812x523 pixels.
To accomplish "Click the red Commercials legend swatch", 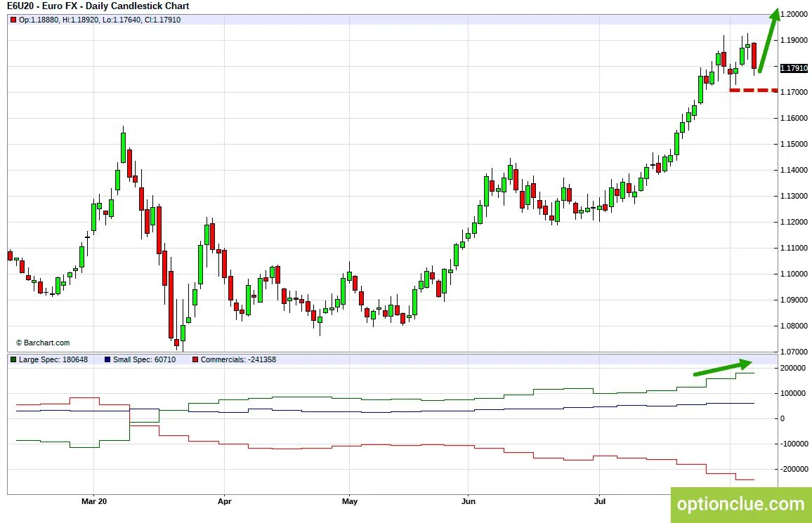I will 195,359.
